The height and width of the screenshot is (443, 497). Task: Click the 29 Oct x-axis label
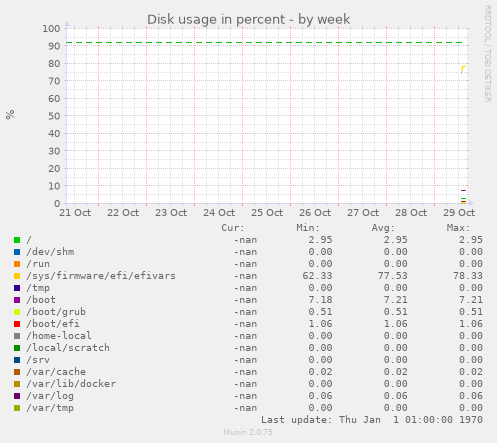[459, 213]
